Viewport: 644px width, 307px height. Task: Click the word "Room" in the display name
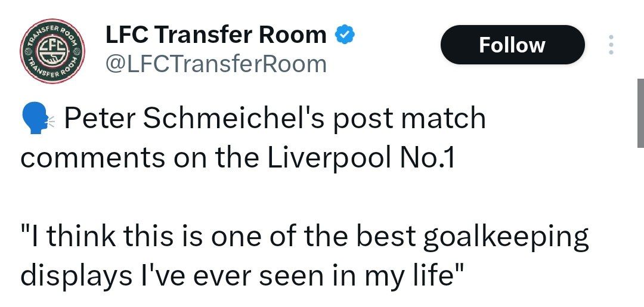(292, 35)
